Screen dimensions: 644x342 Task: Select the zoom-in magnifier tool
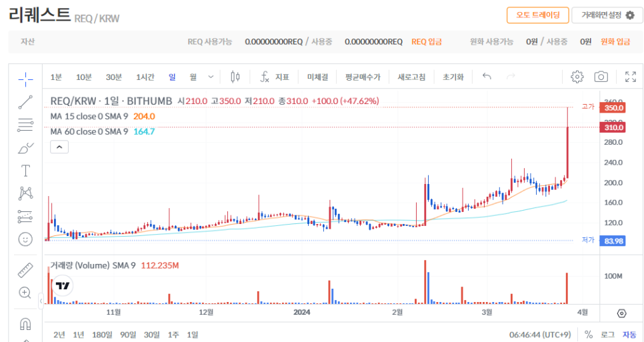pyautogui.click(x=25, y=293)
